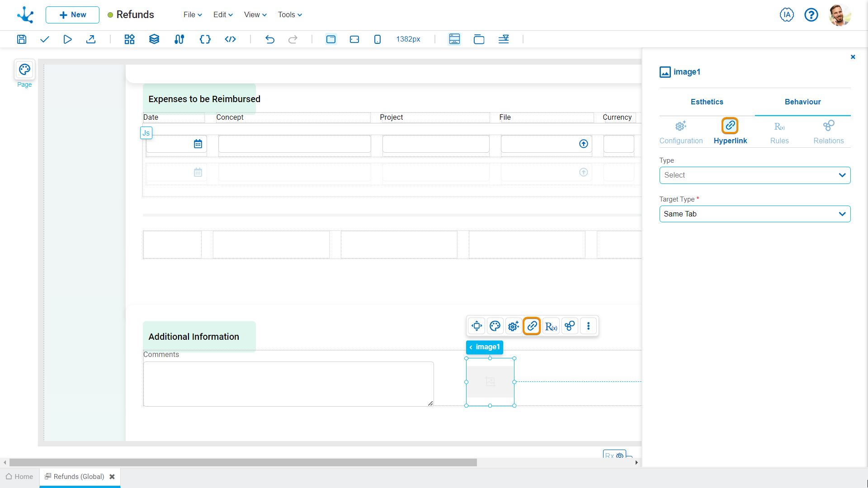
Task: Switch to Behaviour tab in right panel
Action: (802, 101)
